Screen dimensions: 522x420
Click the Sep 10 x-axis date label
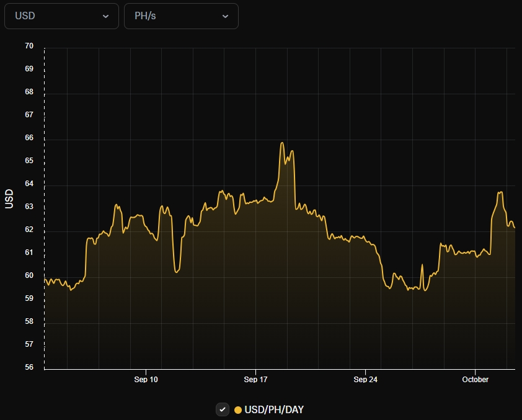coord(146,379)
